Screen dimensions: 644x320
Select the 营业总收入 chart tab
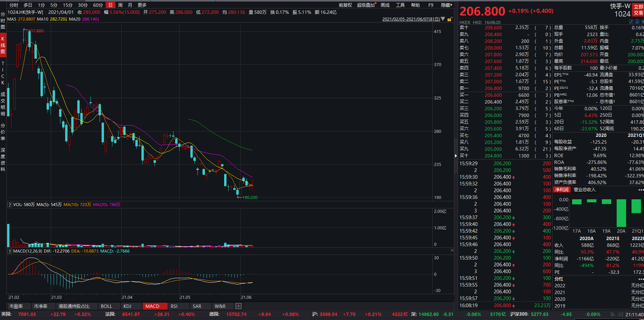tap(585, 190)
